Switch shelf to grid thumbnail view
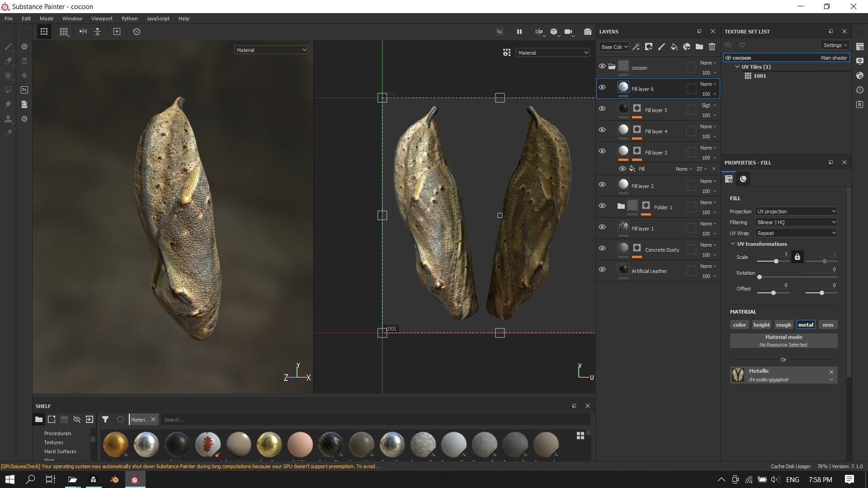The image size is (868, 488). (x=580, y=436)
